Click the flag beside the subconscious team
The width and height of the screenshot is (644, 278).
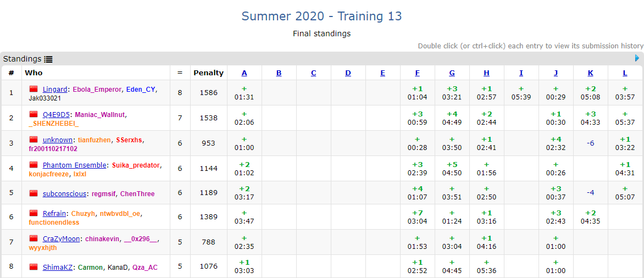pos(34,193)
